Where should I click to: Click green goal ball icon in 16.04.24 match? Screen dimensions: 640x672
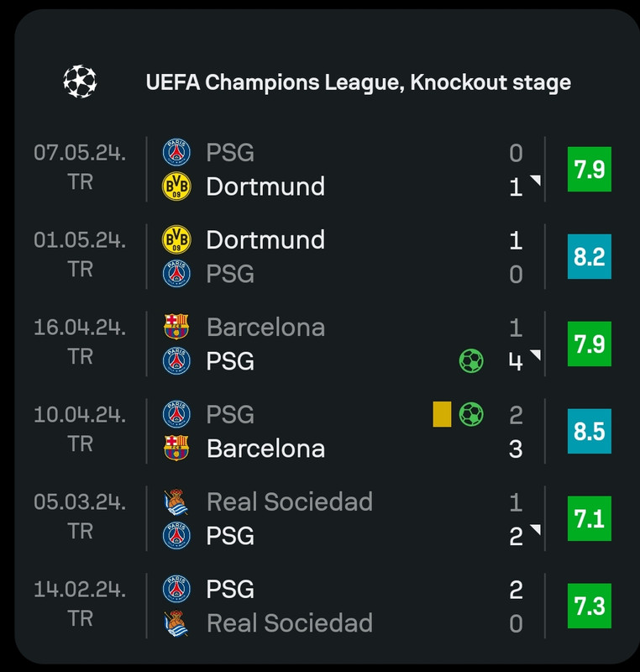[x=471, y=361]
